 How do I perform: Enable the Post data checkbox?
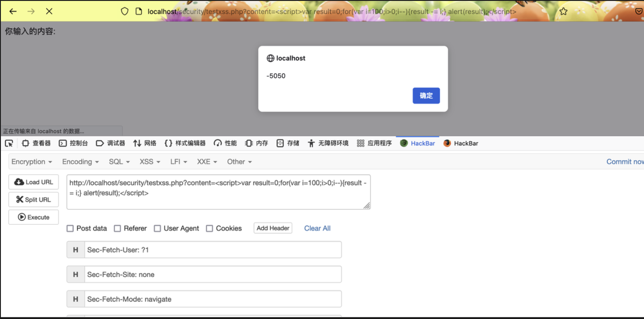pyautogui.click(x=70, y=228)
